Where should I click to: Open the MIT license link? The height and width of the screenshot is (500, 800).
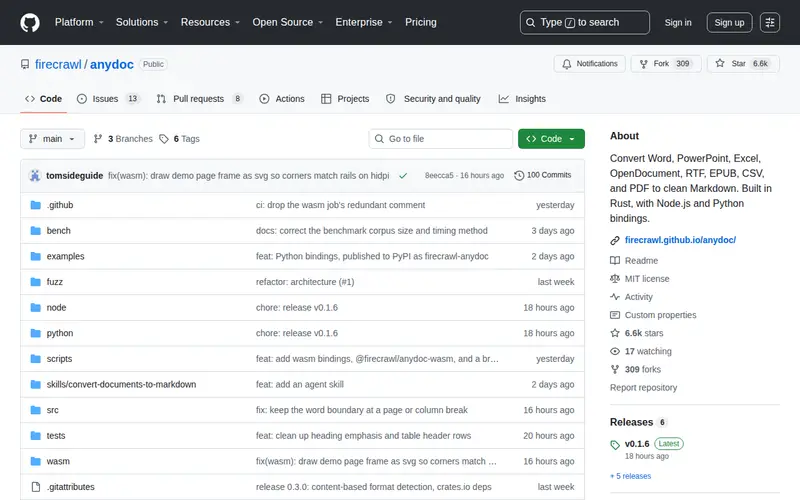pos(640,279)
